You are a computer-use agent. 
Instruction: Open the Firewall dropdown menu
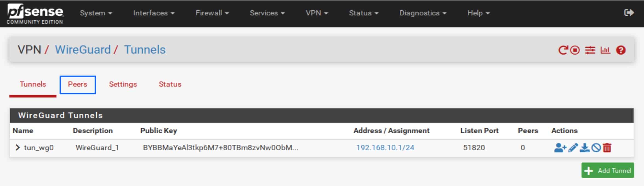coord(212,13)
